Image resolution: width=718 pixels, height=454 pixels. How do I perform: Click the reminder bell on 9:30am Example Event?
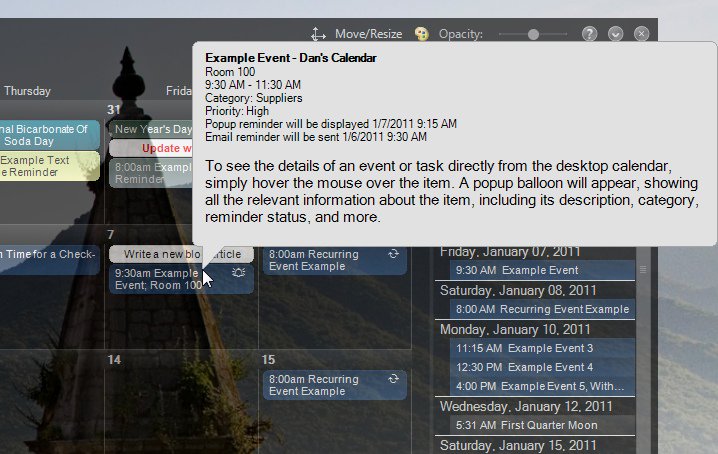coord(239,273)
